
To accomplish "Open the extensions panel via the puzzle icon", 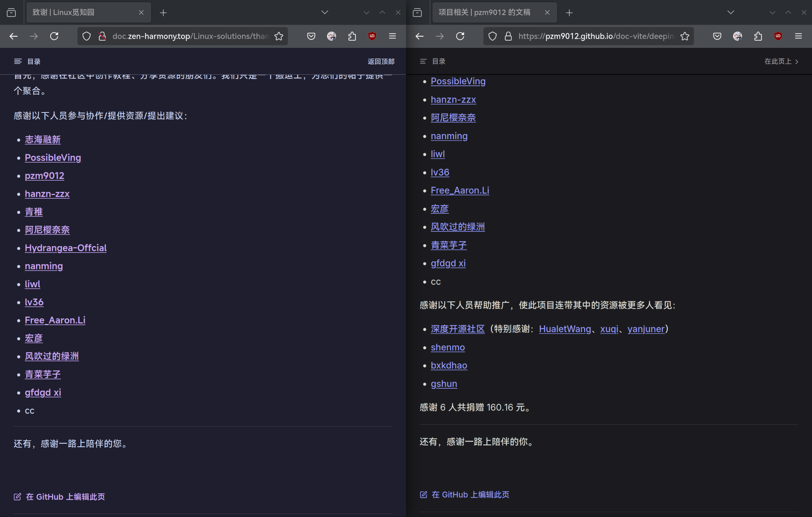I will [x=352, y=36].
